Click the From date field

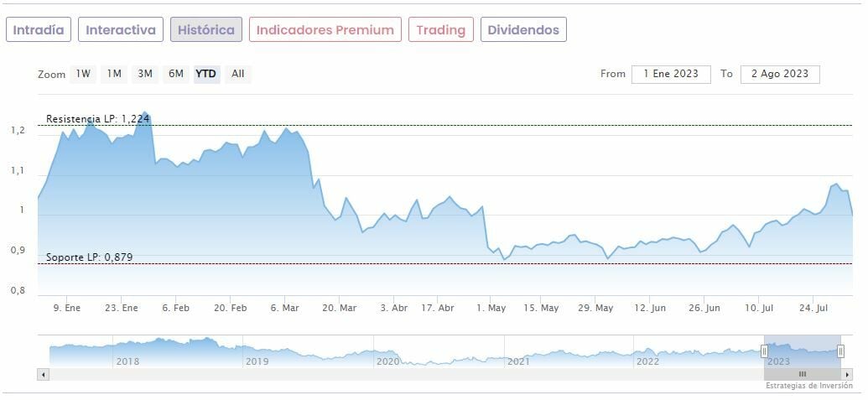pos(671,74)
